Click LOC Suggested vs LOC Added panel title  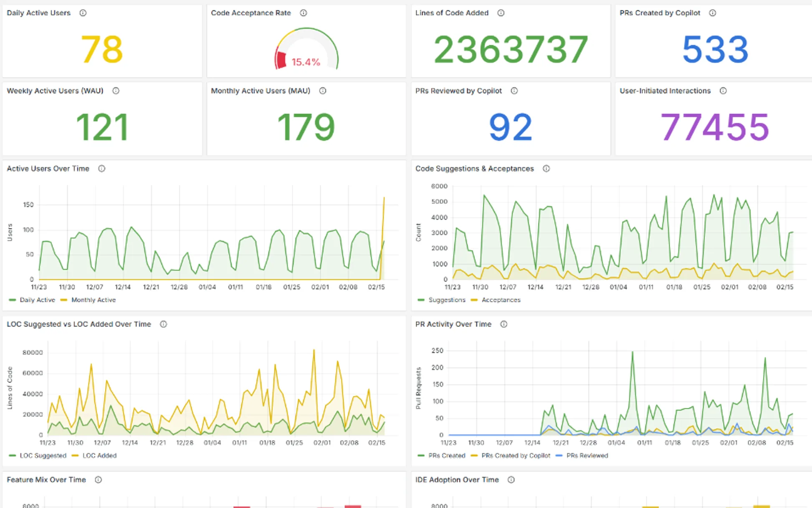(79, 324)
